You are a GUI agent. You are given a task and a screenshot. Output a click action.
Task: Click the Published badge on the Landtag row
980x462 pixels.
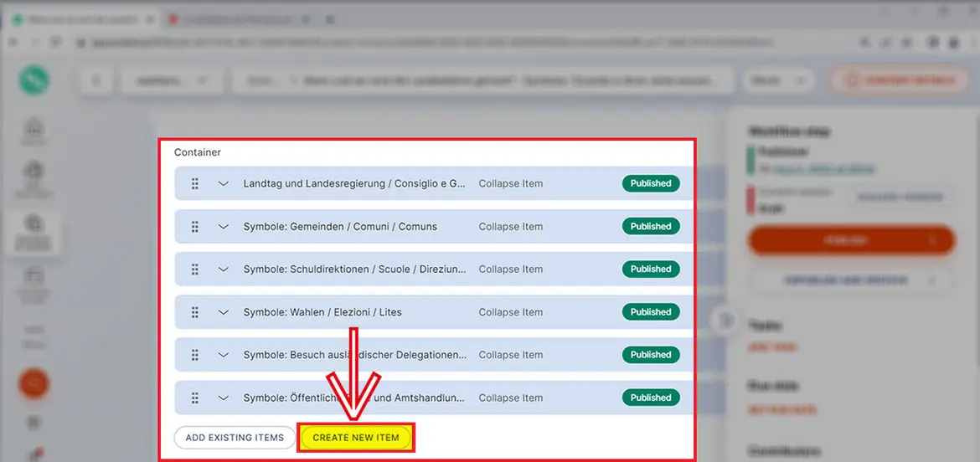click(x=651, y=183)
